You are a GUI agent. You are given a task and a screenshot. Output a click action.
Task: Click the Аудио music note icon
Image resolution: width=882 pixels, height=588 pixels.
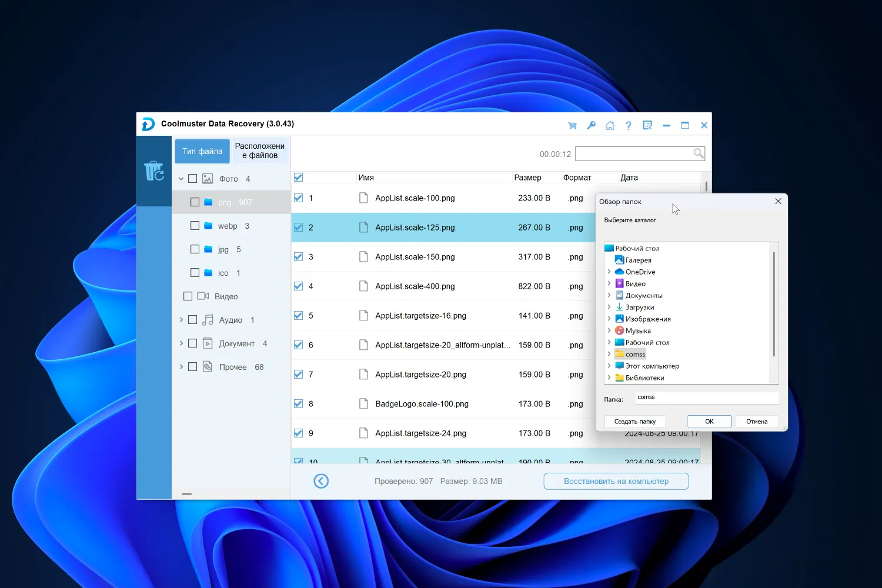tap(208, 320)
